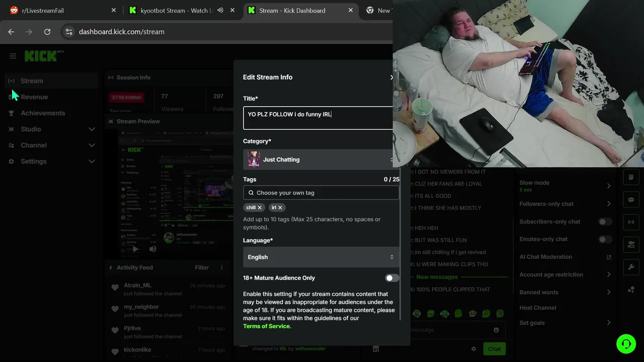Open Slow mode settings chevron
Screen dimensions: 644x362
point(609,186)
